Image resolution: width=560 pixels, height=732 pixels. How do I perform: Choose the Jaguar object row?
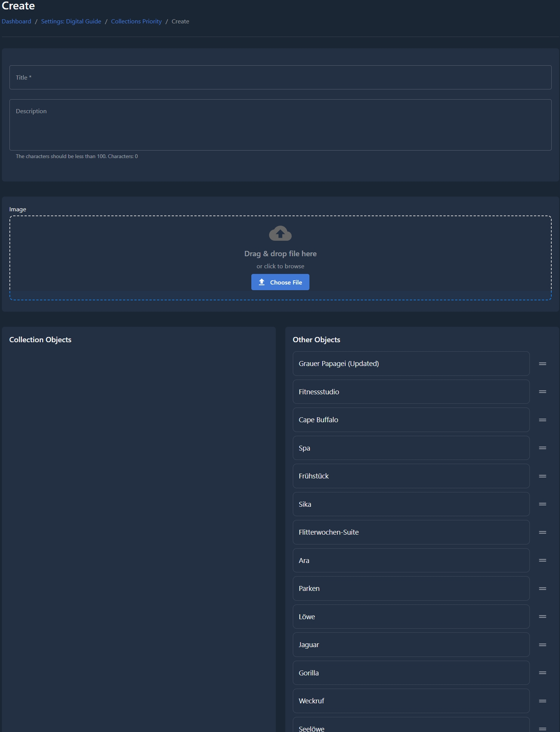(411, 645)
